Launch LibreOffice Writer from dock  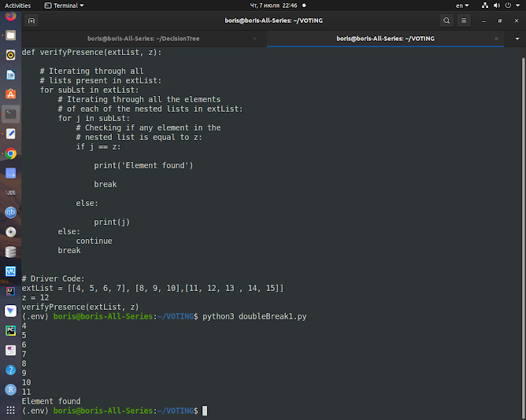coord(11,75)
